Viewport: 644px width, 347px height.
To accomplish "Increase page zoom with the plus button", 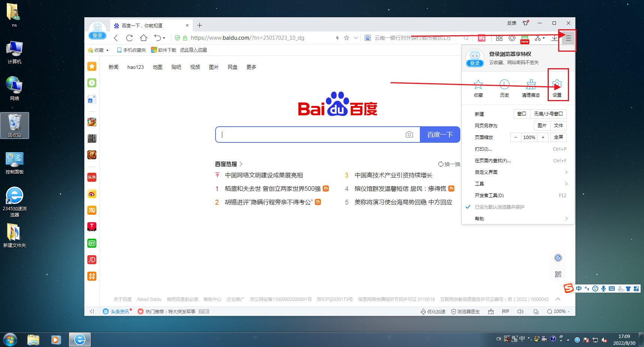I will tap(543, 137).
